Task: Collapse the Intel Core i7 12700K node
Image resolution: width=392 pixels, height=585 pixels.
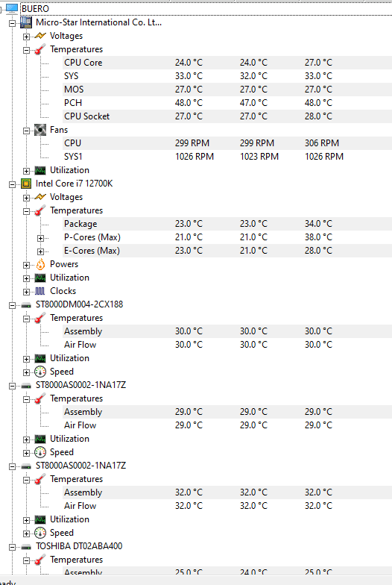Action: tap(12, 184)
